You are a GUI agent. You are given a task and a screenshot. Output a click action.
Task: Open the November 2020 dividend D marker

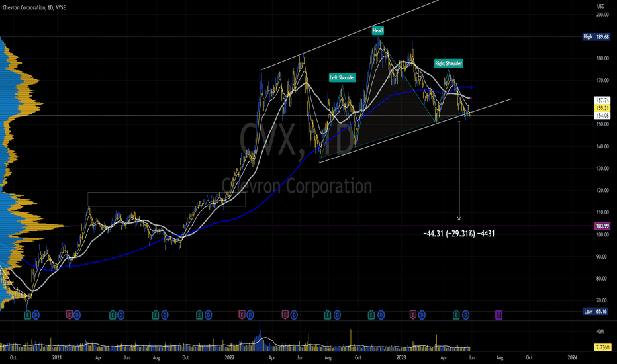[36, 315]
